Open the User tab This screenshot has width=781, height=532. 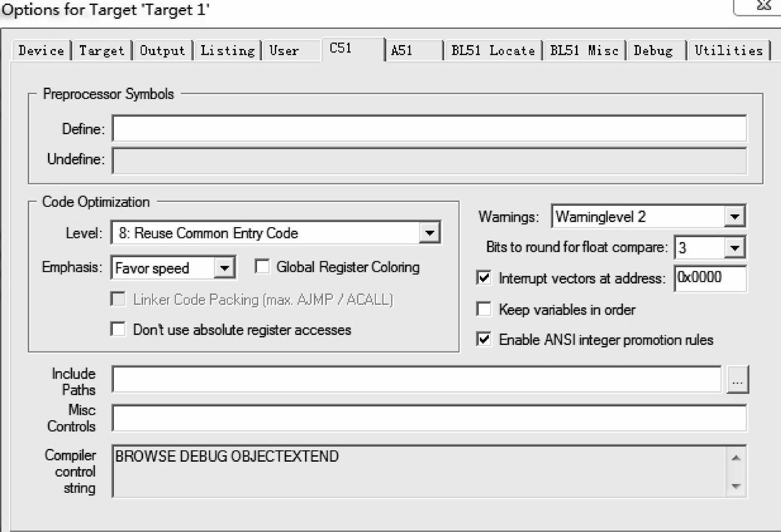(x=291, y=50)
